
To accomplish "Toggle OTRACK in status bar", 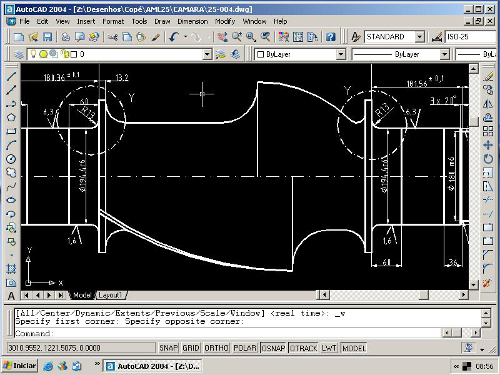I will pyautogui.click(x=303, y=348).
